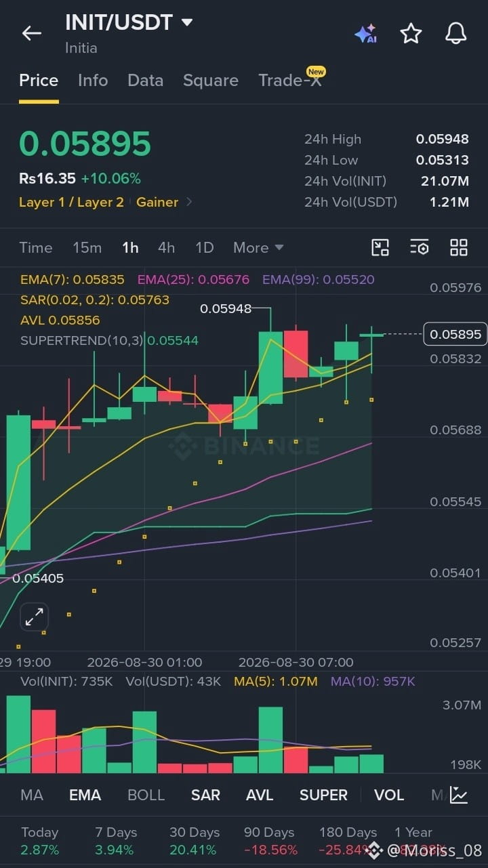Click the MA(5) 1.07M volume legend
488x868 pixels.
[275, 681]
